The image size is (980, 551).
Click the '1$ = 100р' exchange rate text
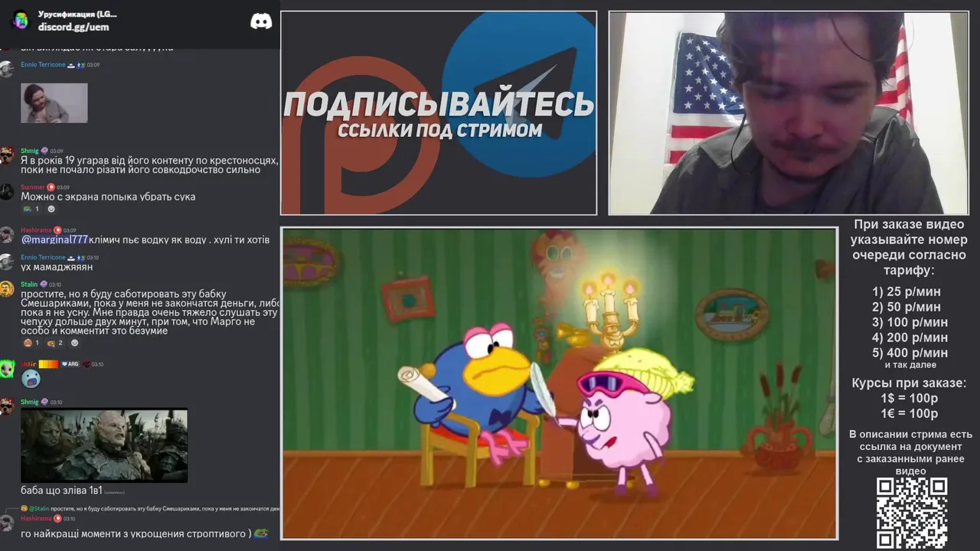910,398
